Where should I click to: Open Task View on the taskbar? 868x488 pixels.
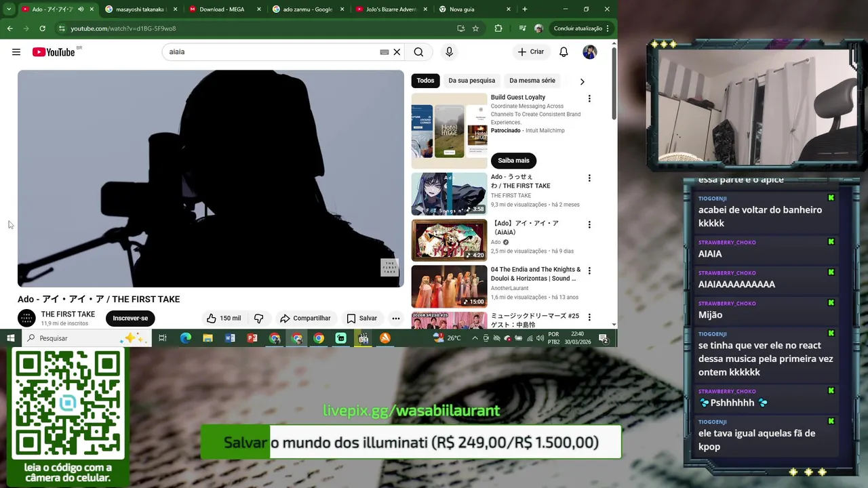click(163, 338)
